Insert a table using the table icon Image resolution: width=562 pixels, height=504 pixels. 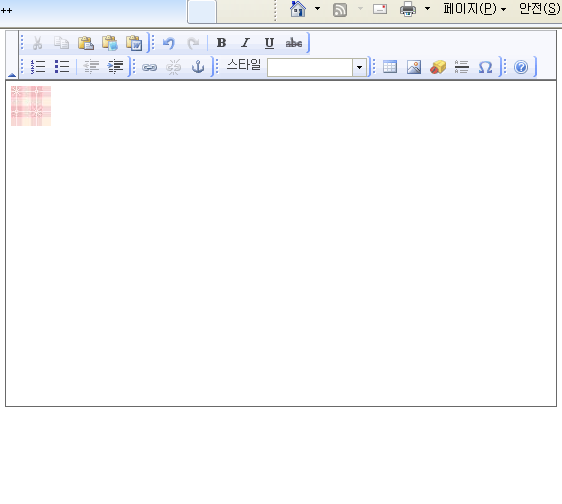click(390, 67)
